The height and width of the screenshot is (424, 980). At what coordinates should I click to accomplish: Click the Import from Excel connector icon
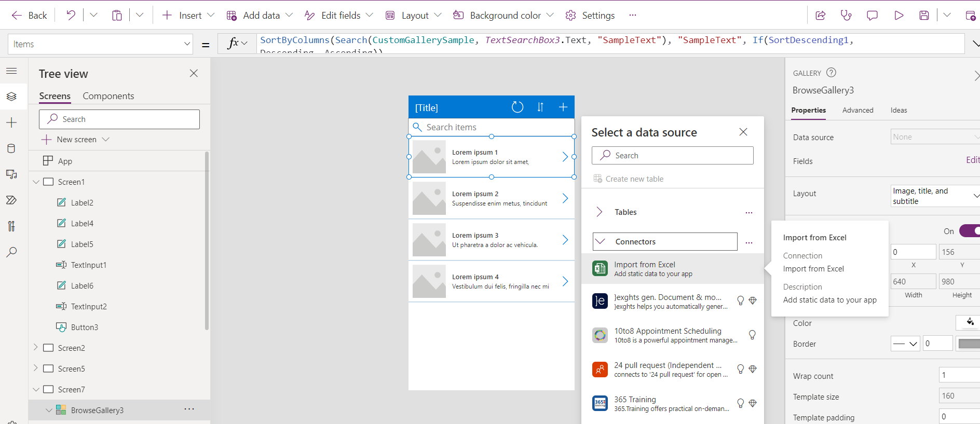coord(600,268)
